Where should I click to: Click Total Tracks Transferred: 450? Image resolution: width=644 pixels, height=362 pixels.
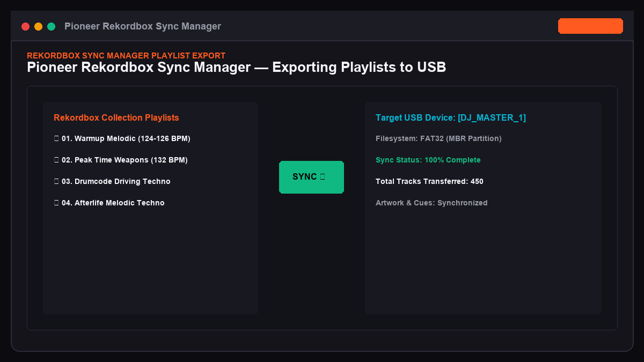(x=429, y=182)
